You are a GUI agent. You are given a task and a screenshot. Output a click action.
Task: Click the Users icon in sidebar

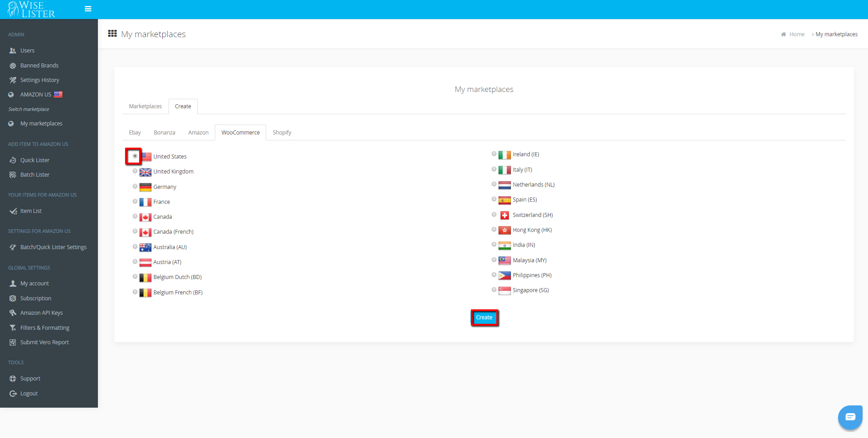click(13, 51)
